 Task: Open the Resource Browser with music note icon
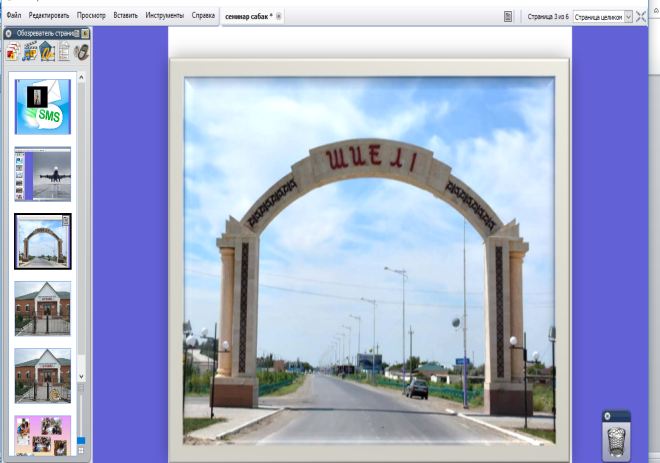pyautogui.click(x=30, y=52)
